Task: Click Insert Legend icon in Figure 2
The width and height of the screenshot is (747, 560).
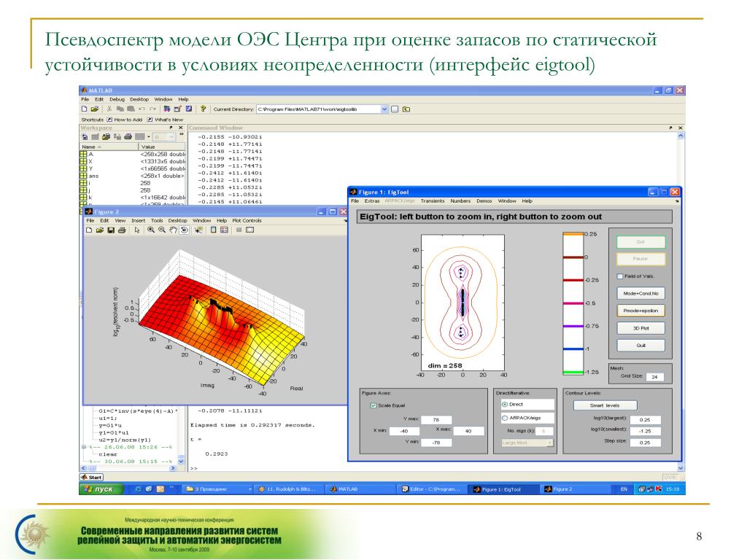Action: (x=224, y=230)
